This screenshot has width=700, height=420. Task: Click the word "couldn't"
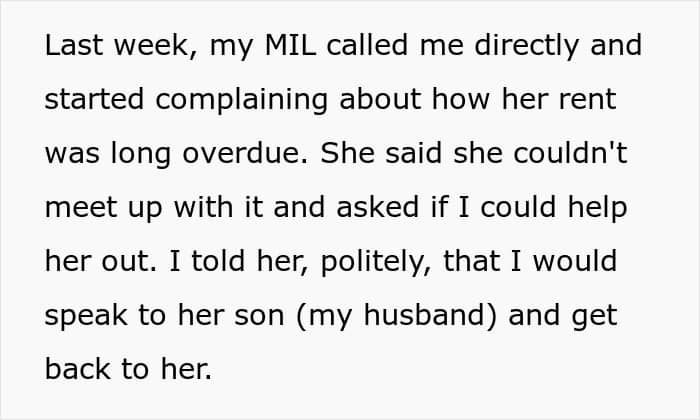571,153
